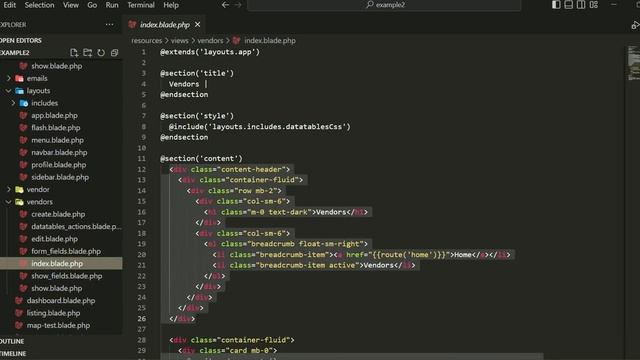Go back using the left arrow
Screen dimensions: 640x360
225,5
